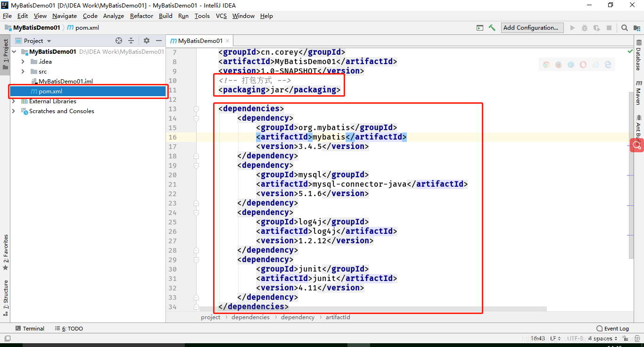Hide the Project panel with minus icon

tap(159, 41)
